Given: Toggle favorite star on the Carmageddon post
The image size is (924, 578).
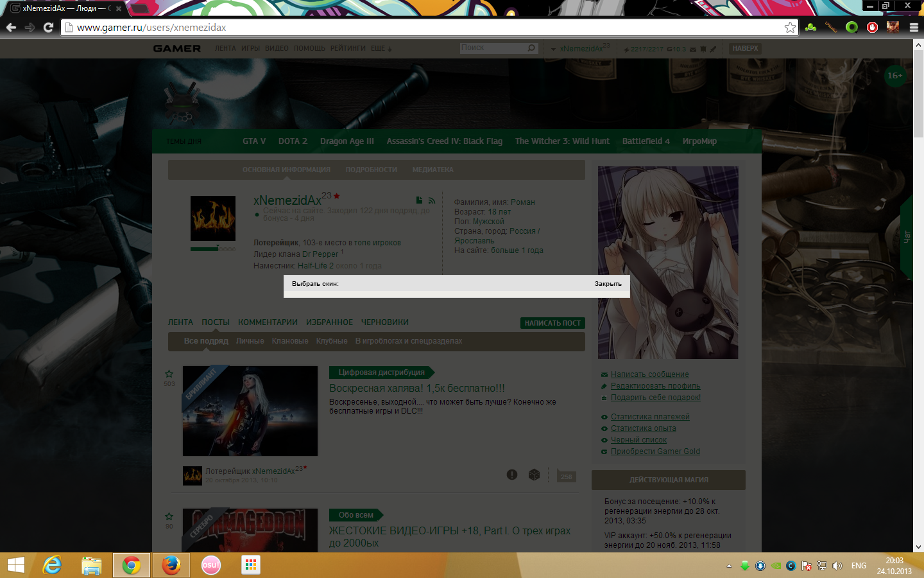Looking at the screenshot, I should pyautogui.click(x=169, y=516).
